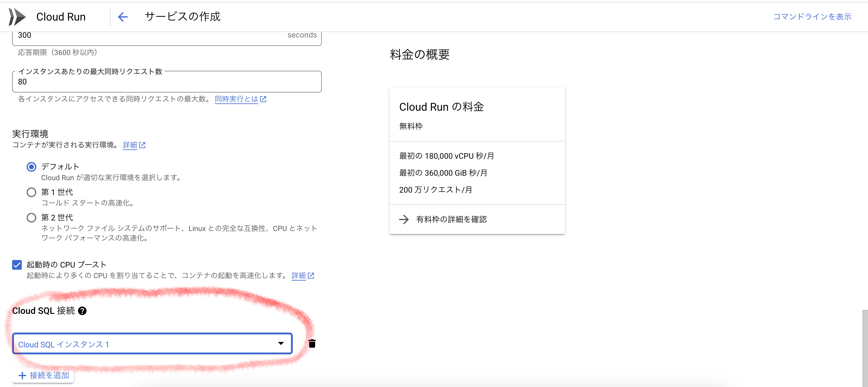Click the back arrow beside サービスの作成

point(123,17)
